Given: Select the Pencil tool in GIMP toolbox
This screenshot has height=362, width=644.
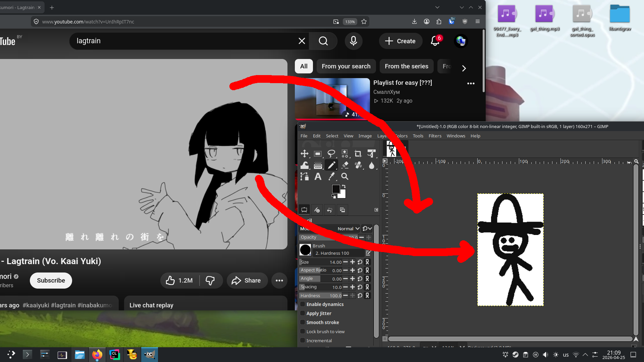Looking at the screenshot, I should [331, 165].
